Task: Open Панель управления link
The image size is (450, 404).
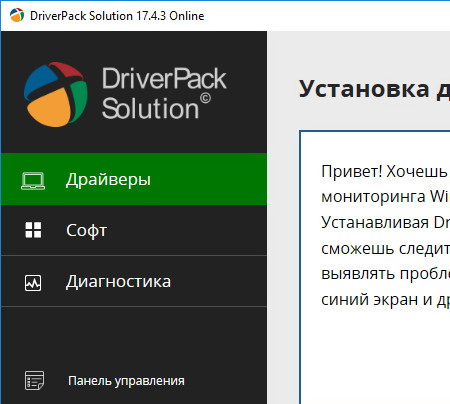Action: 126,381
